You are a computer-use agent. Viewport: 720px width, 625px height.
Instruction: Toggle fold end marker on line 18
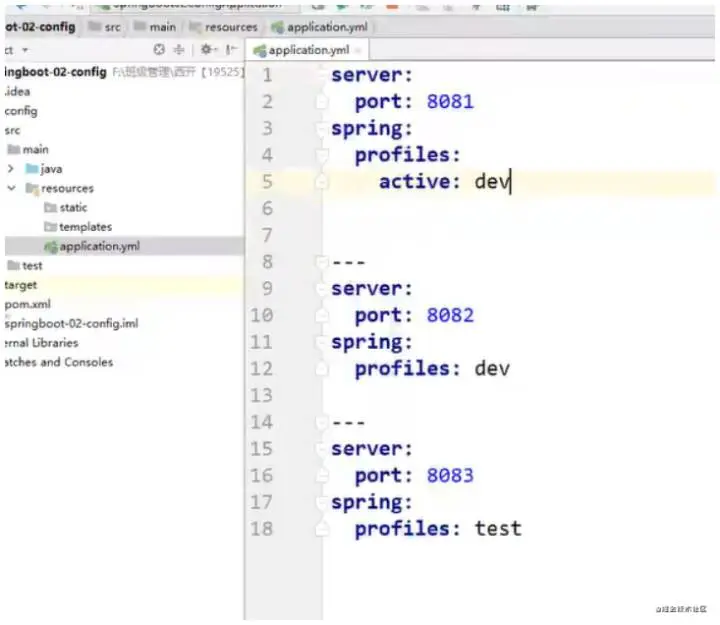pos(322,529)
